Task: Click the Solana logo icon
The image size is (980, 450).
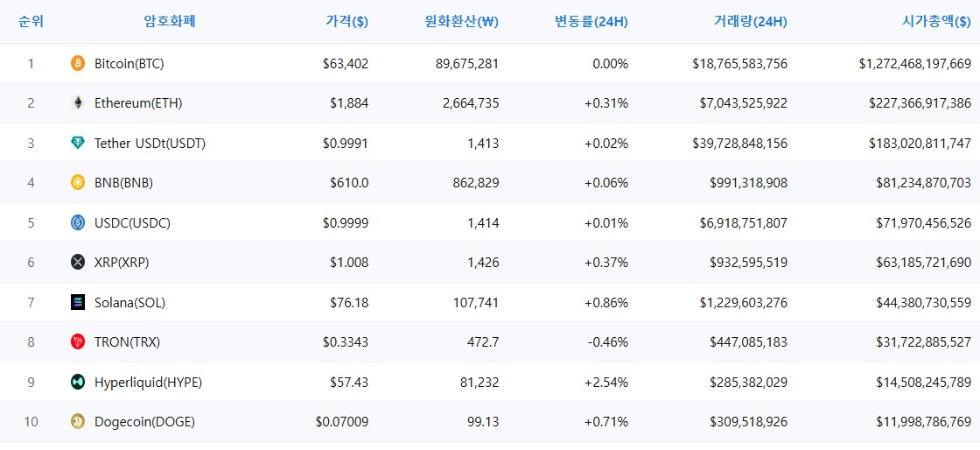Action: pos(78,303)
